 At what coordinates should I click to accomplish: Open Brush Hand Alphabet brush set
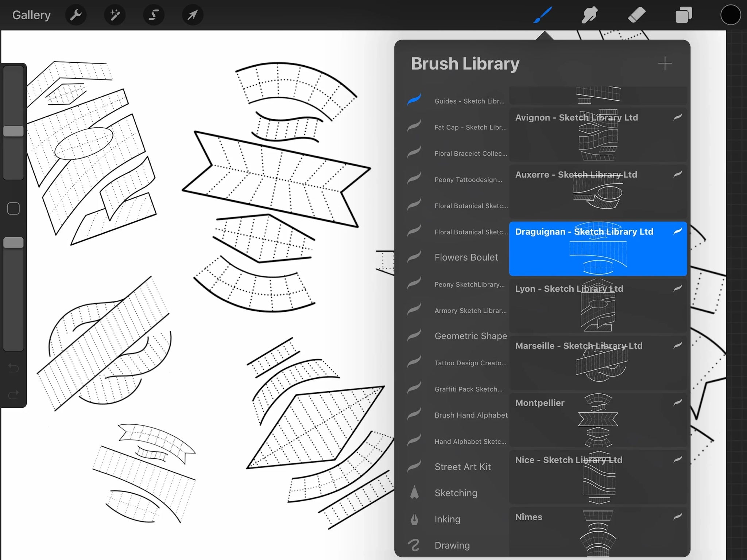pos(457,415)
